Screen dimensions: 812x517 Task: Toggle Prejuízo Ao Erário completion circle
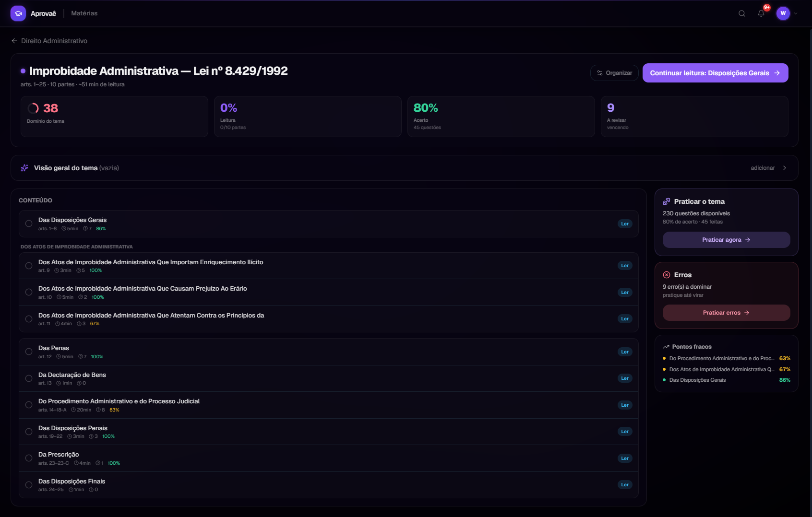click(x=29, y=292)
